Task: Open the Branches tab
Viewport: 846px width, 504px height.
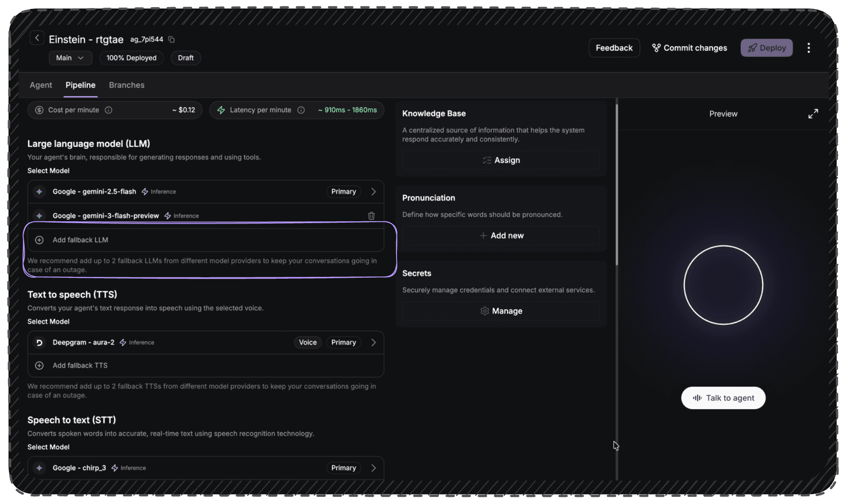Action: coord(127,85)
